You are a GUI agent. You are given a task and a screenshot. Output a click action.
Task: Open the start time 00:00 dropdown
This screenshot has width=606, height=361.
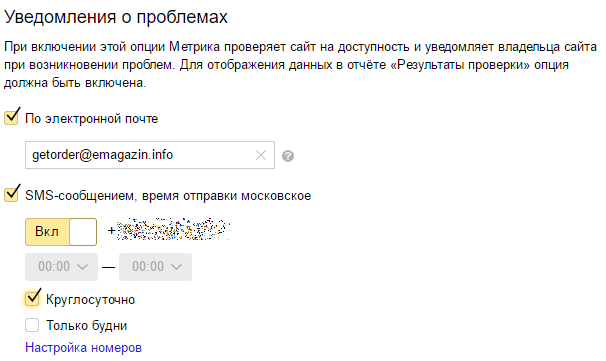[x=61, y=267]
